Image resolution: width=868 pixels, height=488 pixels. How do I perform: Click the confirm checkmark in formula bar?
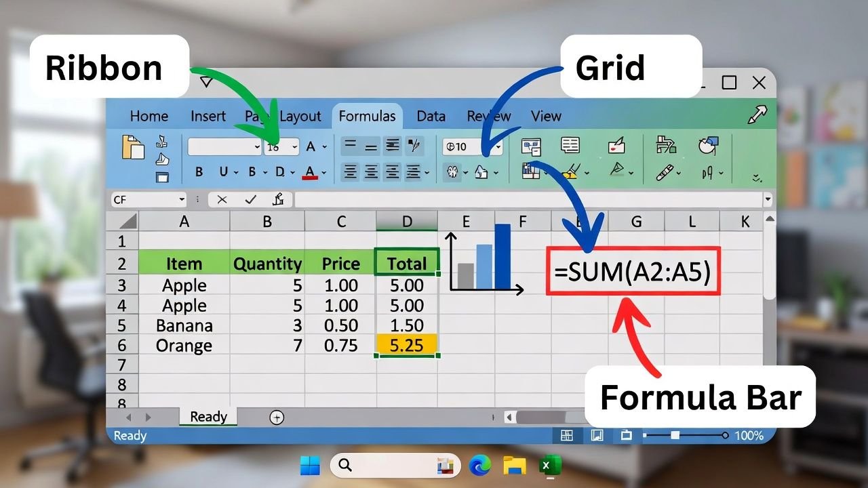click(250, 199)
